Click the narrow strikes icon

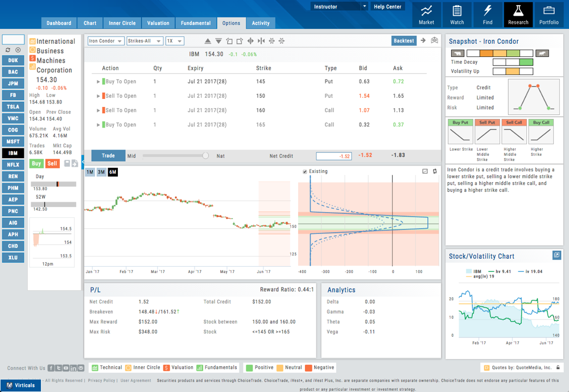261,41
